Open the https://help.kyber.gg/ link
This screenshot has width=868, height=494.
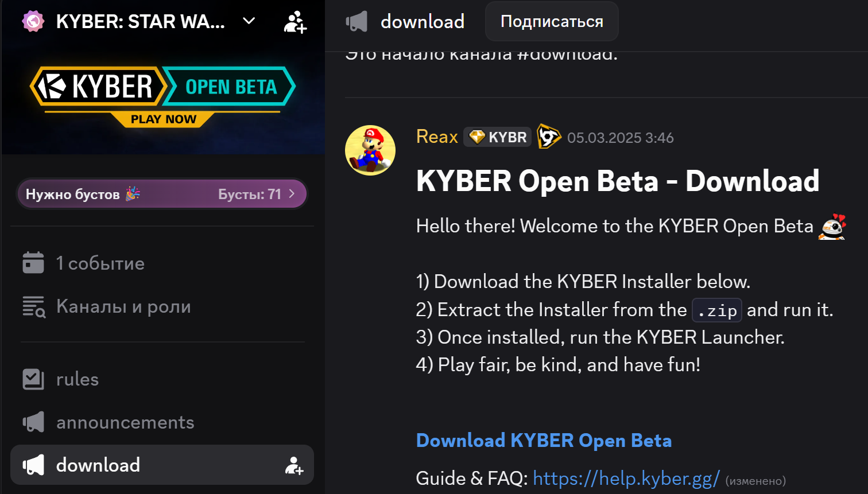point(626,479)
